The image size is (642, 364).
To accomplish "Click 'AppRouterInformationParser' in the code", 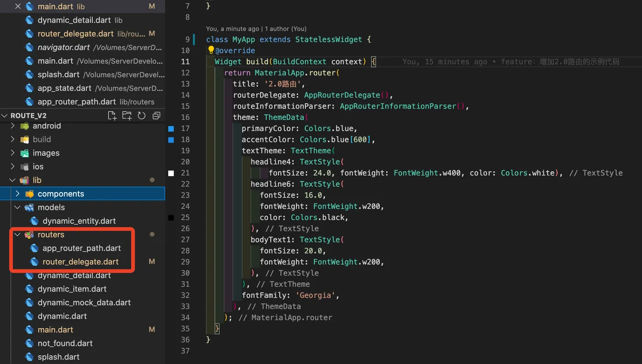I will click(398, 106).
